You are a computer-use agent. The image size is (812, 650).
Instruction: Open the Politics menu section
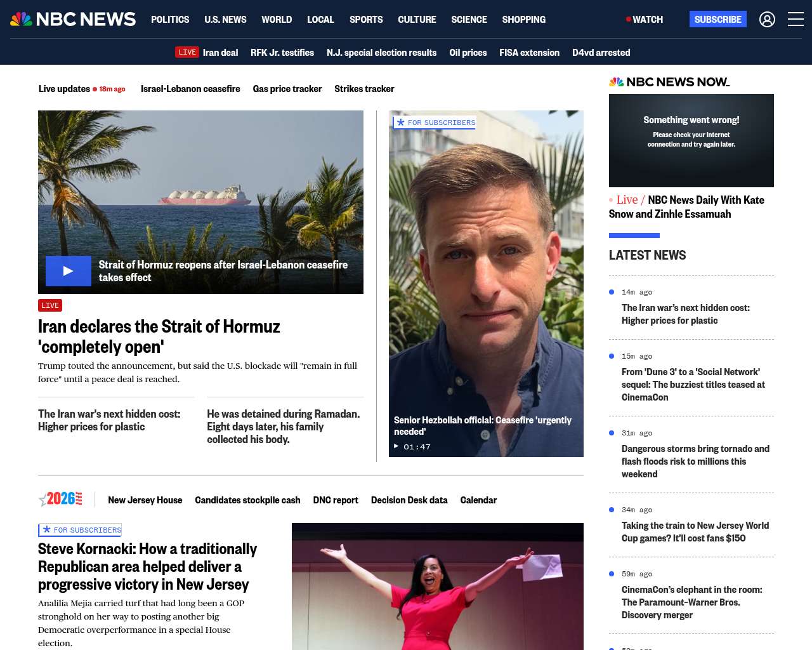tap(170, 20)
